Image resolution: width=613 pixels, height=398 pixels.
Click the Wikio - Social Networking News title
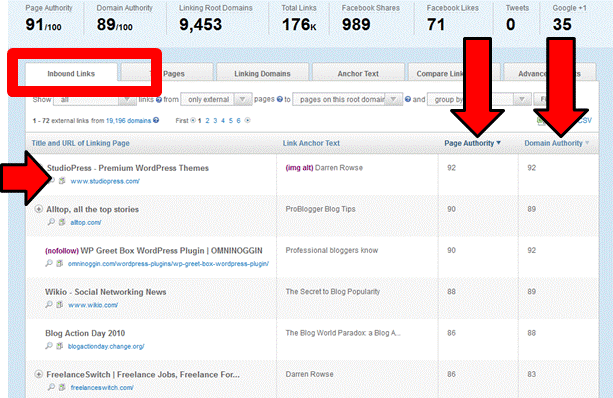pos(106,292)
